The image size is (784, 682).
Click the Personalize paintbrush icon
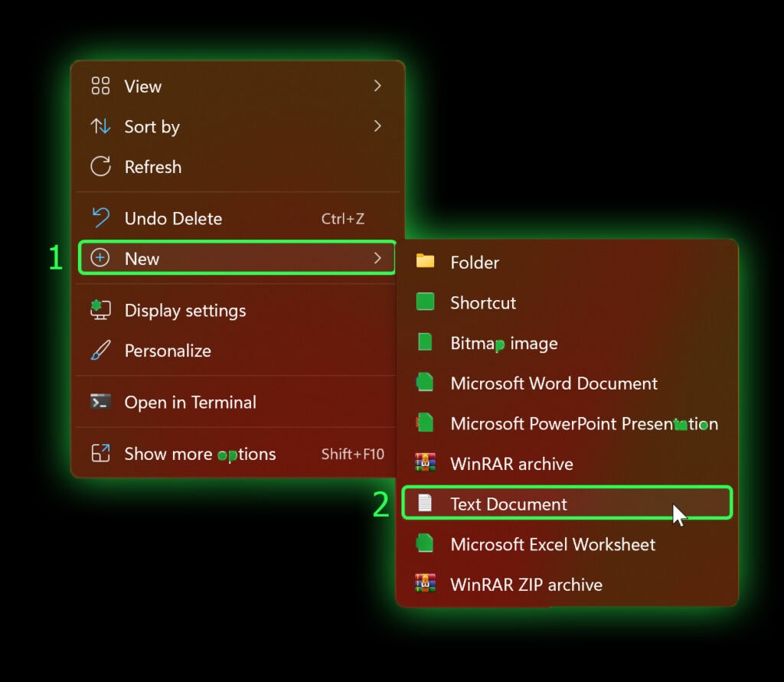tap(100, 350)
